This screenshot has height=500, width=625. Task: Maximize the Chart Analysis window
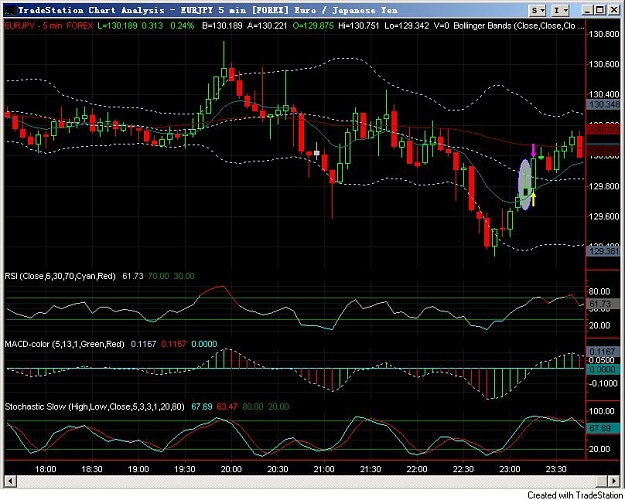[600, 10]
